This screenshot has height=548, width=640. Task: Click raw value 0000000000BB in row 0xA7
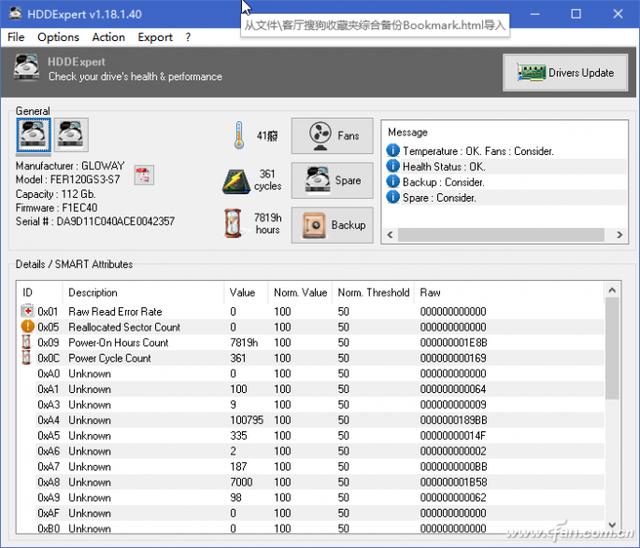click(x=453, y=467)
